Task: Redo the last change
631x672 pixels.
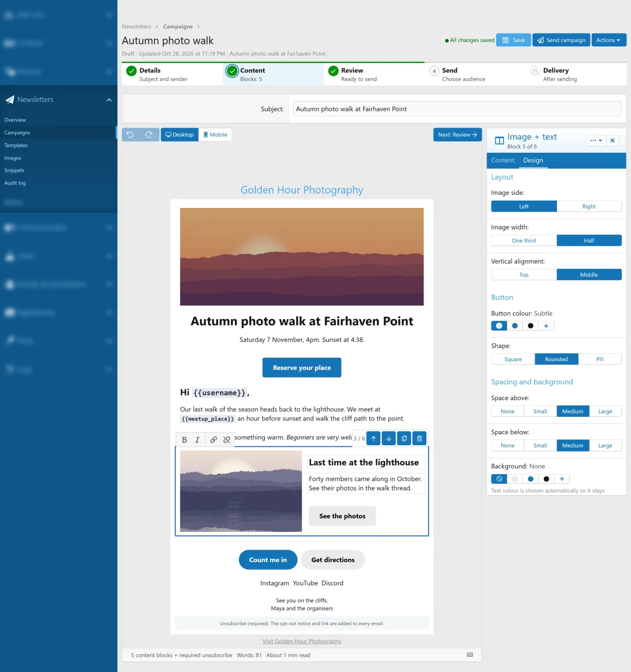Action: pos(149,135)
